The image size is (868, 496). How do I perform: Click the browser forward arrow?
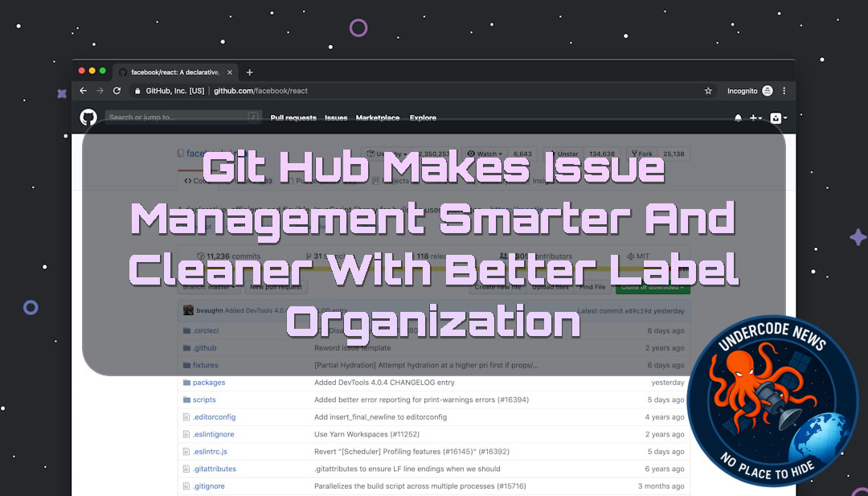[100, 91]
